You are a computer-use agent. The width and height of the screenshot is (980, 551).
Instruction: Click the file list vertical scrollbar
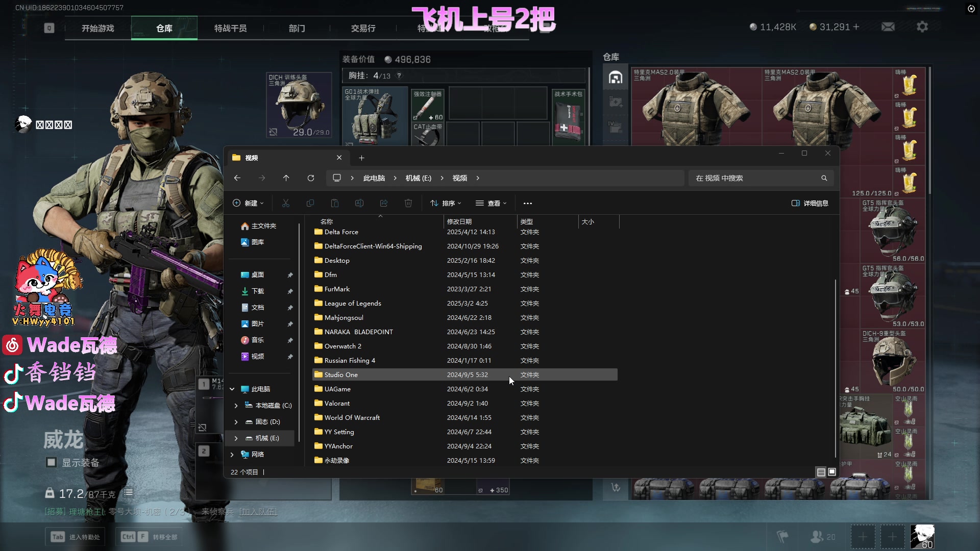point(836,367)
